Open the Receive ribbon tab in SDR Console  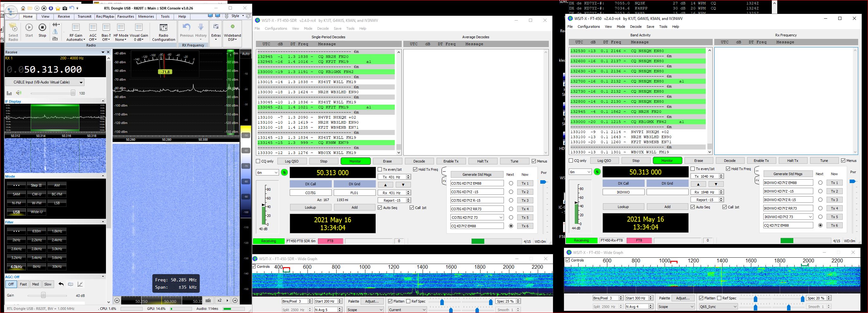64,16
